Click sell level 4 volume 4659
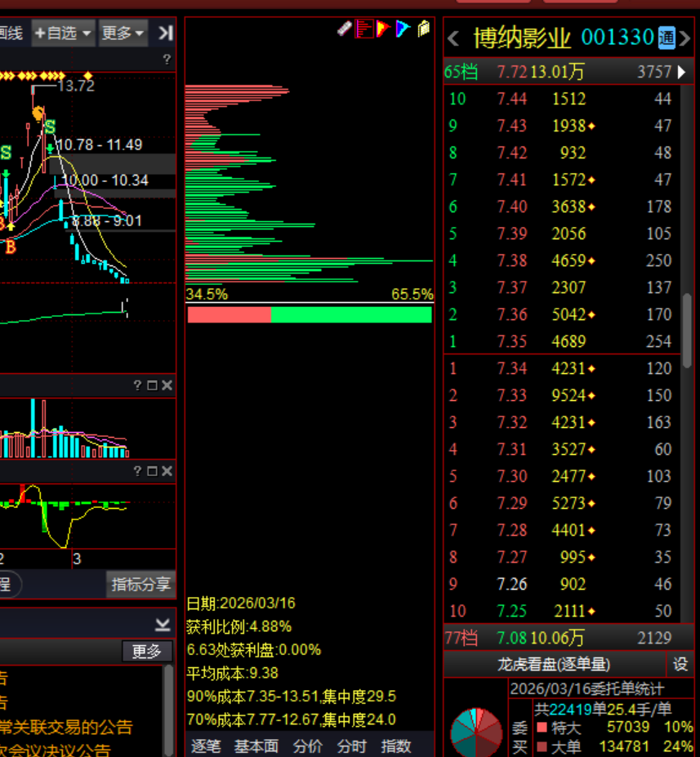This screenshot has width=700, height=757. tap(568, 260)
